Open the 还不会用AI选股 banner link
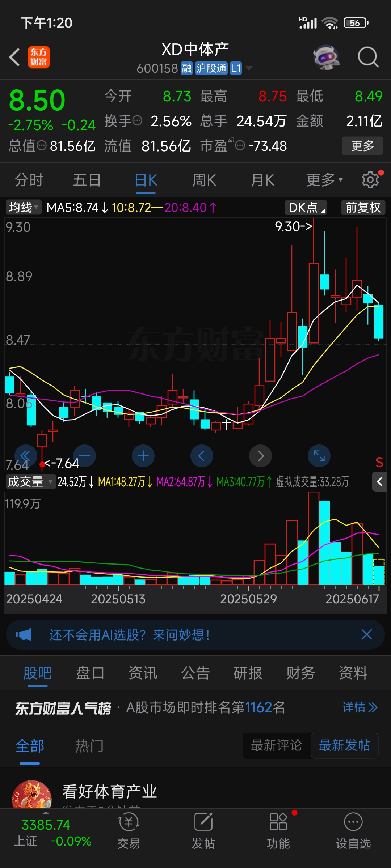Screen dimensions: 391x868 129,634
